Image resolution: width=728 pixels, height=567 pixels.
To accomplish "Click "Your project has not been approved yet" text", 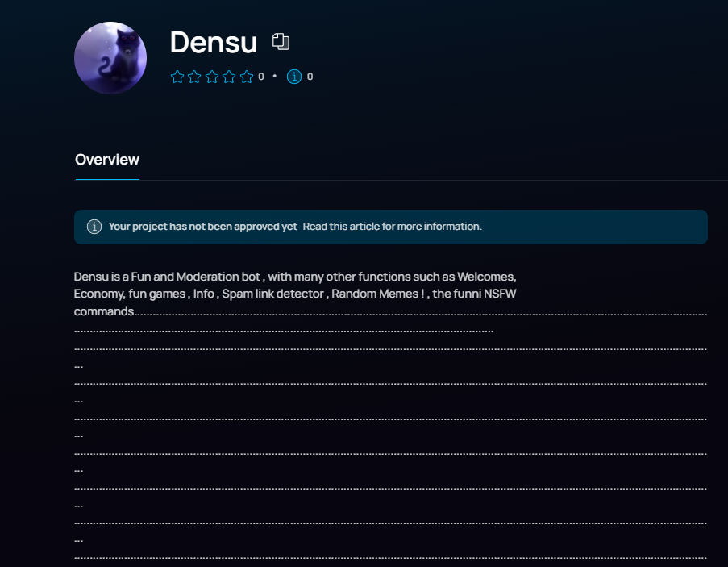I will coord(202,227).
